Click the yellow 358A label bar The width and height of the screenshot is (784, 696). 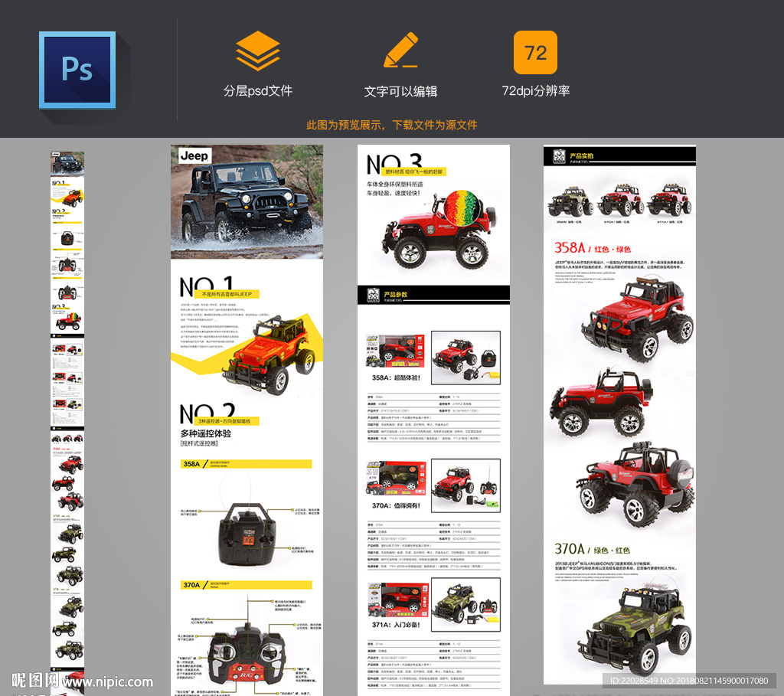tap(246, 464)
